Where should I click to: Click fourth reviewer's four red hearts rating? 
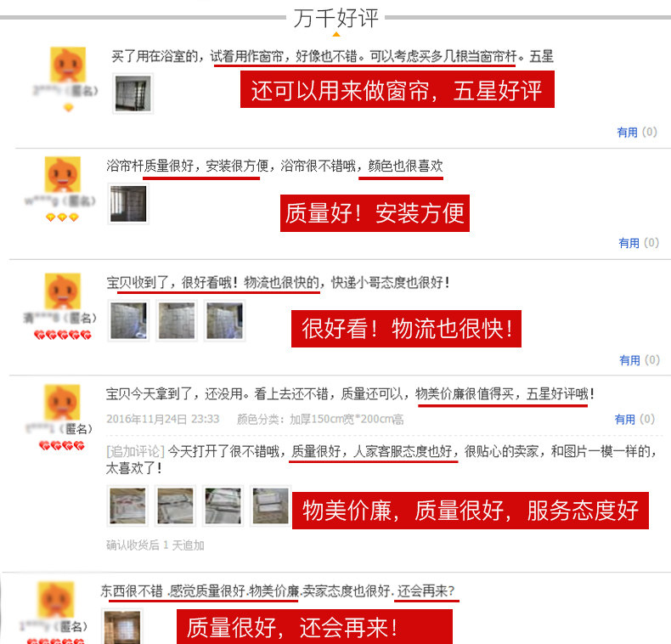click(x=62, y=446)
